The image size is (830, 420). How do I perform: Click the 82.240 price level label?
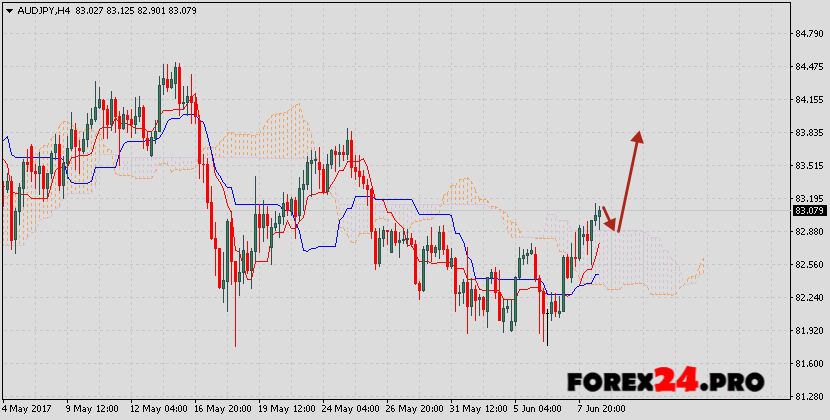[x=808, y=298]
